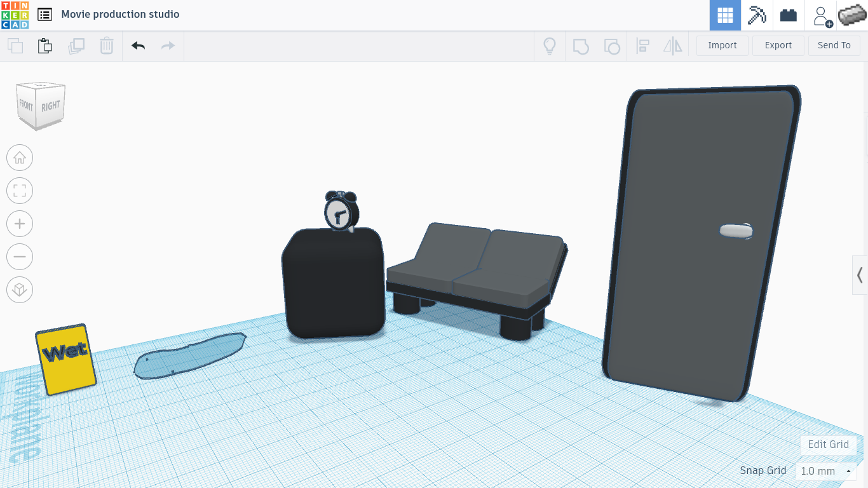Rename the design title Movie production studio

pos(120,14)
